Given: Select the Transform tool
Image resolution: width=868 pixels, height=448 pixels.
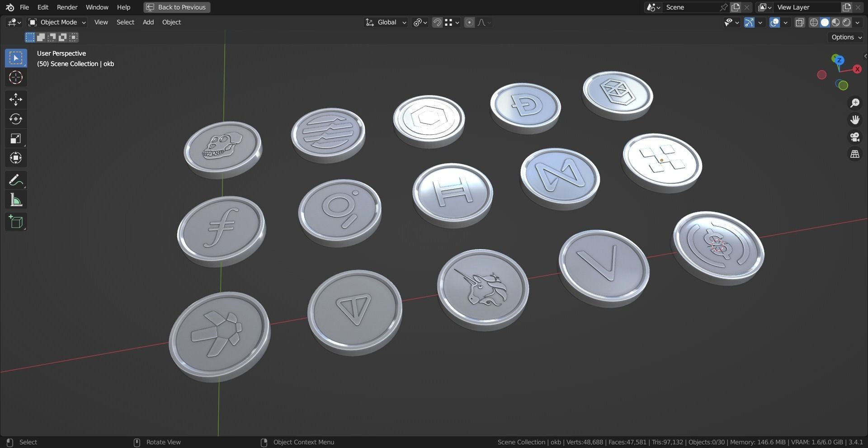Looking at the screenshot, I should [x=16, y=158].
